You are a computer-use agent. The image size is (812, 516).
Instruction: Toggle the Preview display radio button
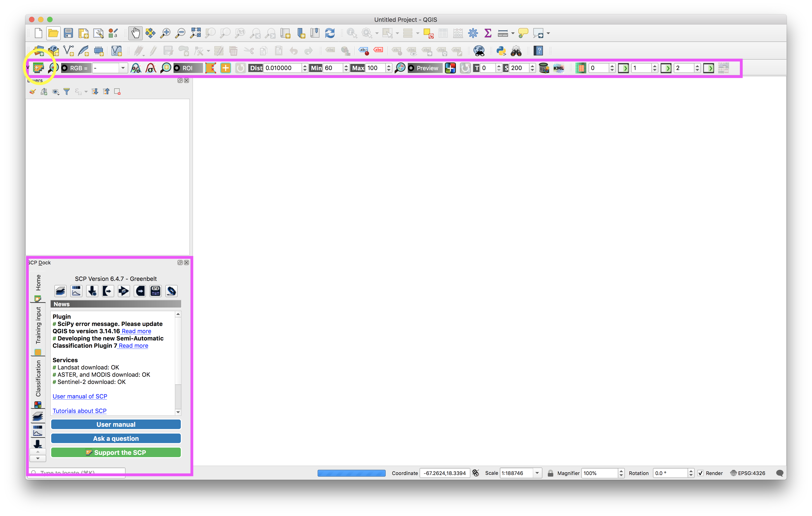pos(411,68)
